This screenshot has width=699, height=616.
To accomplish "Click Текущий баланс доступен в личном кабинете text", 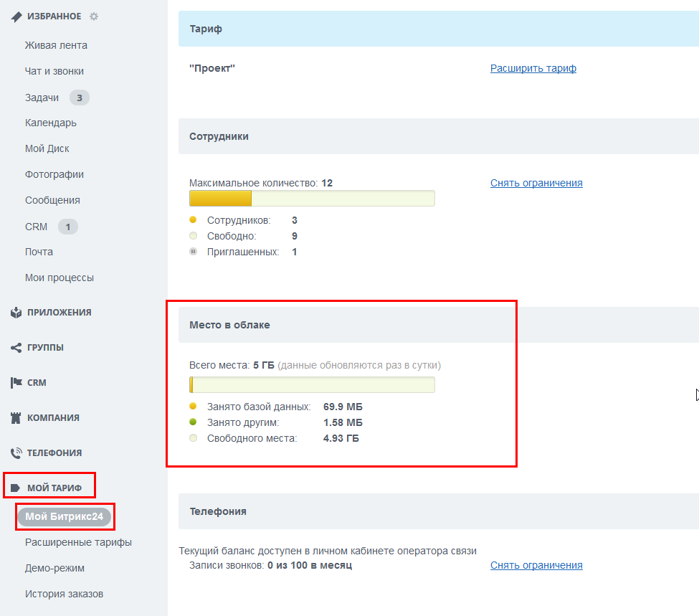I will (x=328, y=551).
